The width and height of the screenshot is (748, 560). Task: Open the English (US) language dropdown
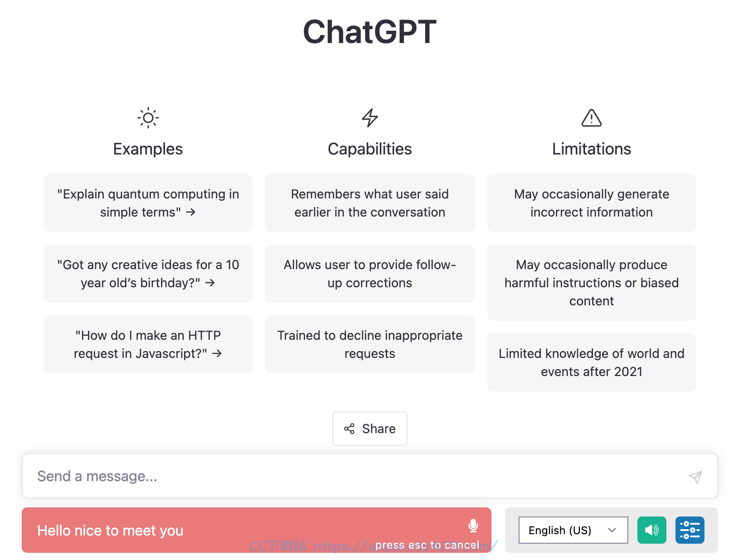(x=573, y=530)
